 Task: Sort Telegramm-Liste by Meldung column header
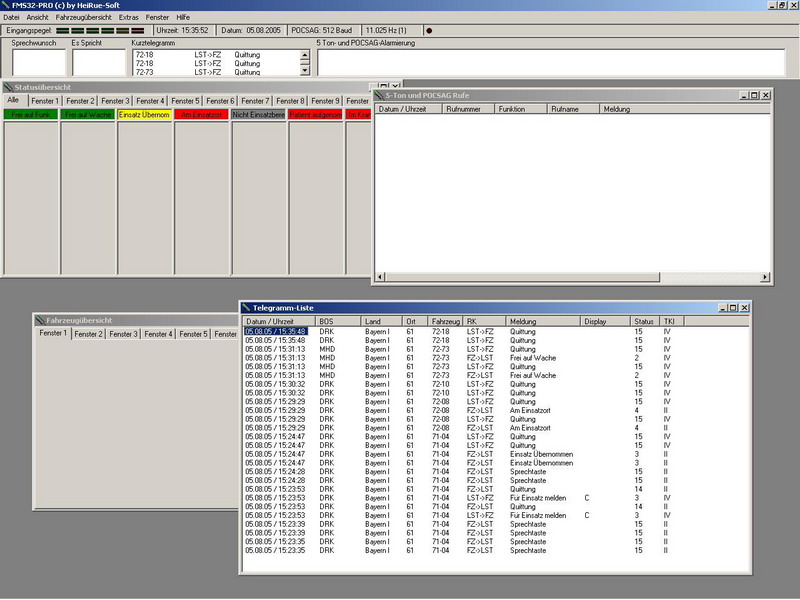point(543,321)
